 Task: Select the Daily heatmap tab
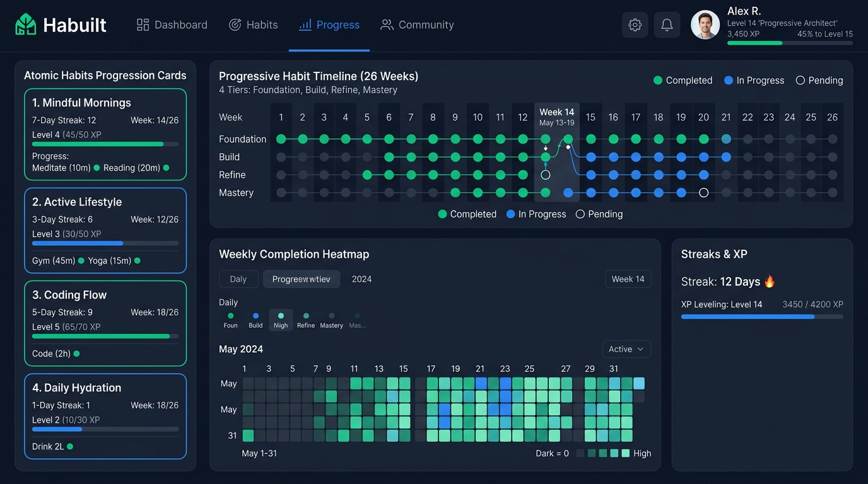[x=238, y=279]
